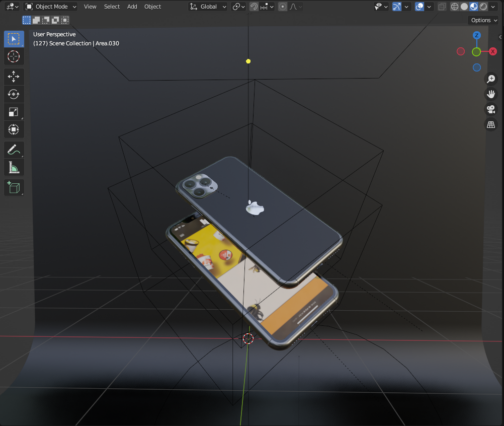Click the zoom magnifier navigation icon
The image size is (504, 426).
(x=491, y=79)
